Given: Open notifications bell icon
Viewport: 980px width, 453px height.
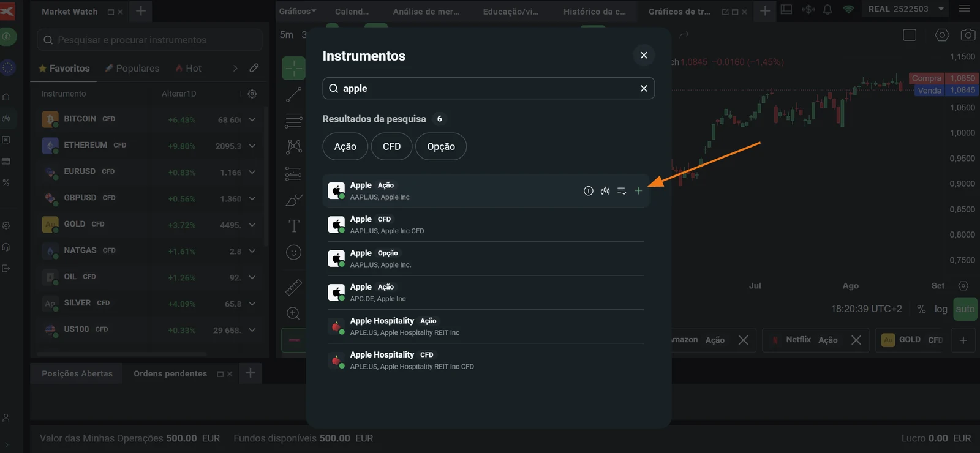Looking at the screenshot, I should (827, 10).
